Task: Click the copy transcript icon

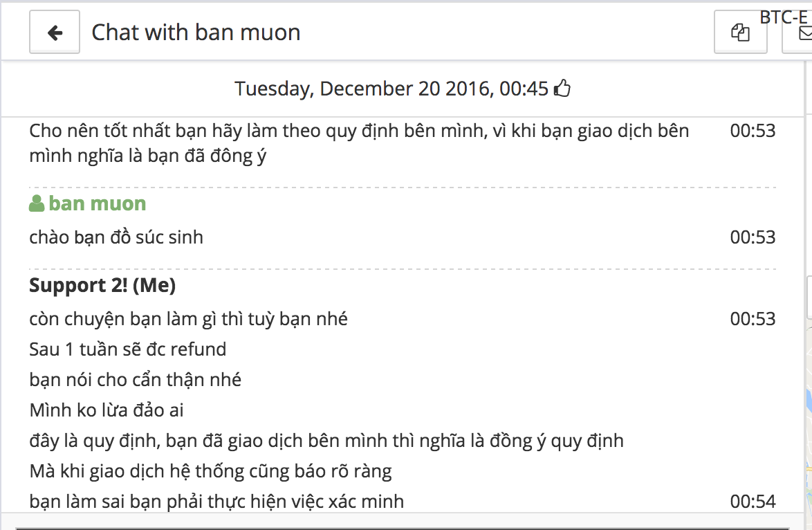Action: click(740, 33)
